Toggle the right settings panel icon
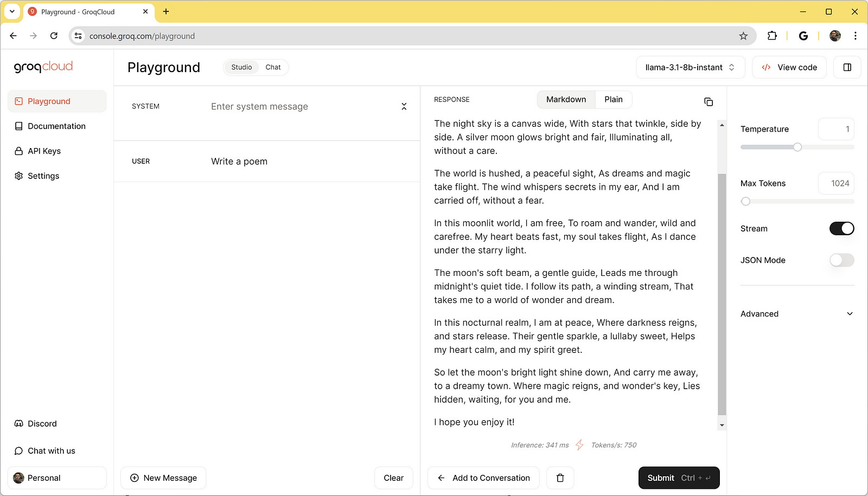Viewport: 868px width, 496px height. click(x=847, y=67)
